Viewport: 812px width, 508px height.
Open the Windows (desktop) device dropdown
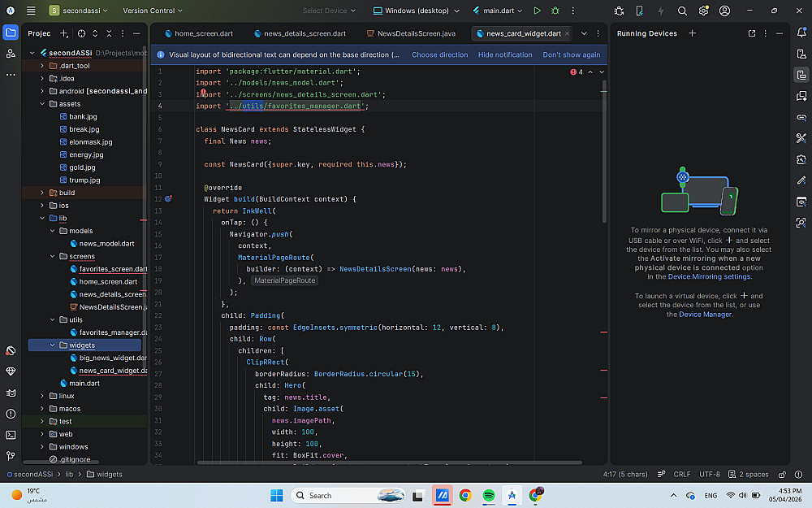417,11
